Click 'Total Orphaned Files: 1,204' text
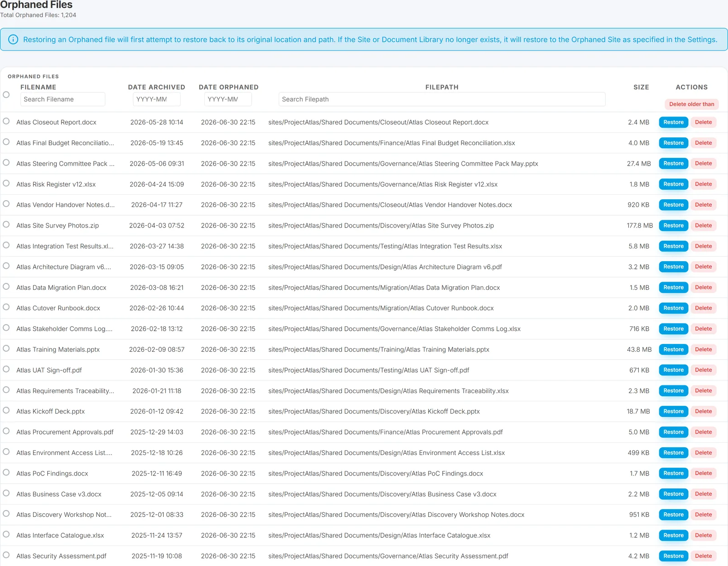The image size is (728, 566). [38, 15]
